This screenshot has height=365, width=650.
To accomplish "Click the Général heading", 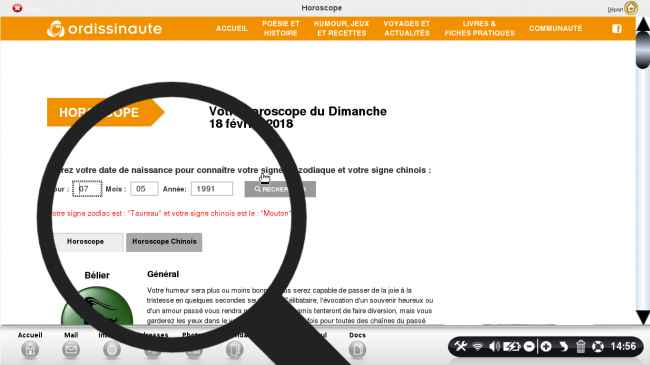I will tap(163, 274).
